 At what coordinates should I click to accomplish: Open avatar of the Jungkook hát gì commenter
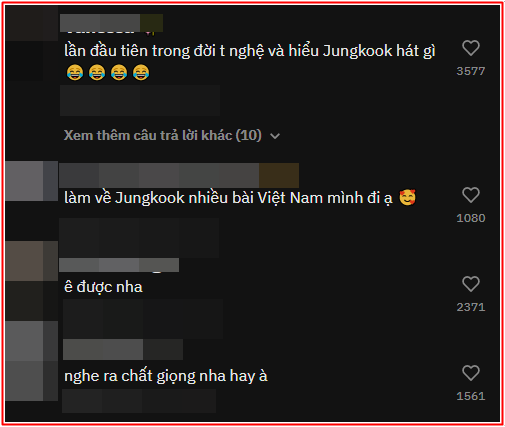[32, 43]
